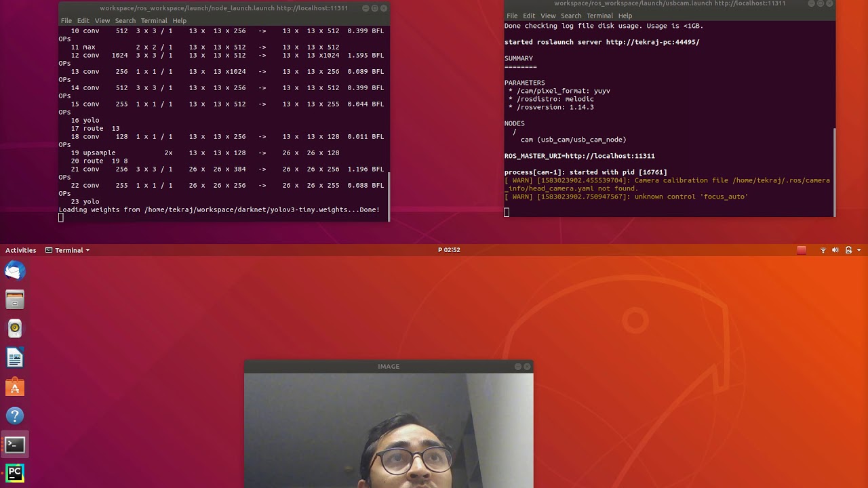
Task: Click the power status icon in top bar
Action: [x=848, y=250]
